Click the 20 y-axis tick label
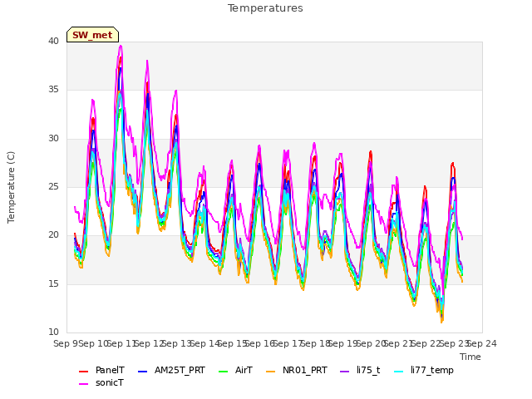This screenshot has height=399, width=532. pos(53,234)
